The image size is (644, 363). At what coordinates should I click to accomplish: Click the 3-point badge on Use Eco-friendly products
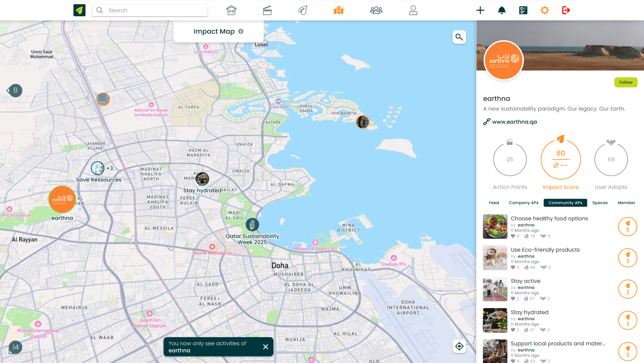pyautogui.click(x=628, y=258)
